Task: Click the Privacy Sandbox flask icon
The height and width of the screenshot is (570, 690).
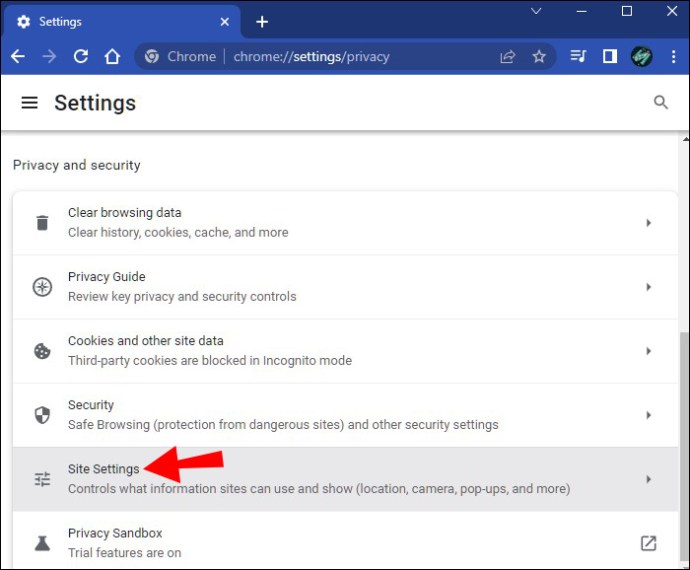Action: (42, 544)
